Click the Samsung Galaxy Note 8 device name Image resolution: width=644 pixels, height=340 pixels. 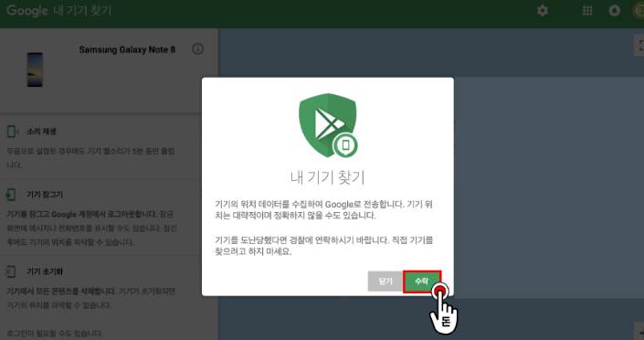click(x=127, y=49)
